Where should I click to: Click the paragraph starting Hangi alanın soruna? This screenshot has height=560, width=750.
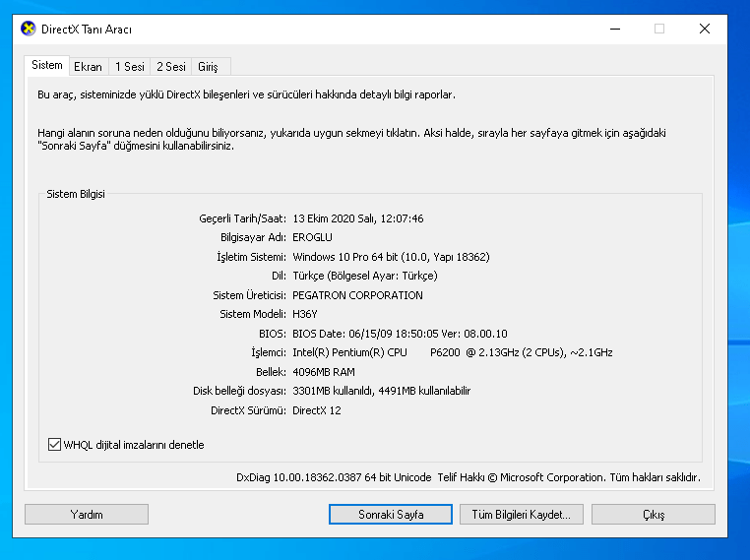tap(351, 139)
